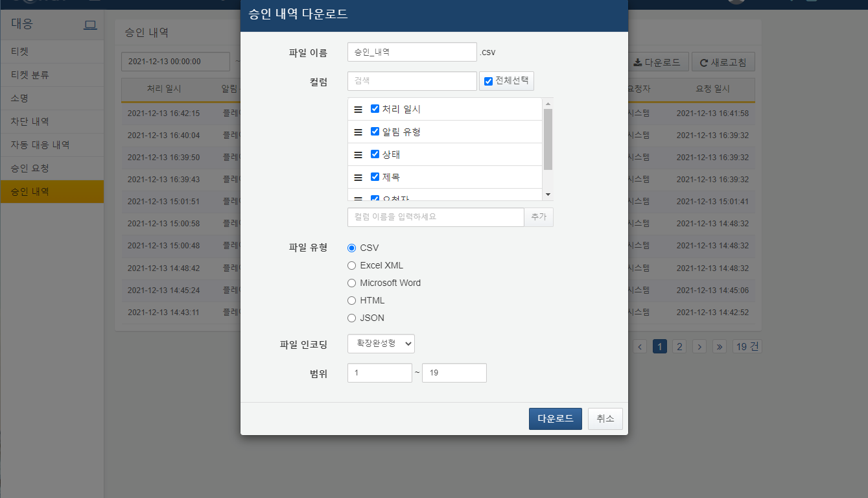Choose JSON file type option
Screen dimensions: 868x498
(x=352, y=318)
